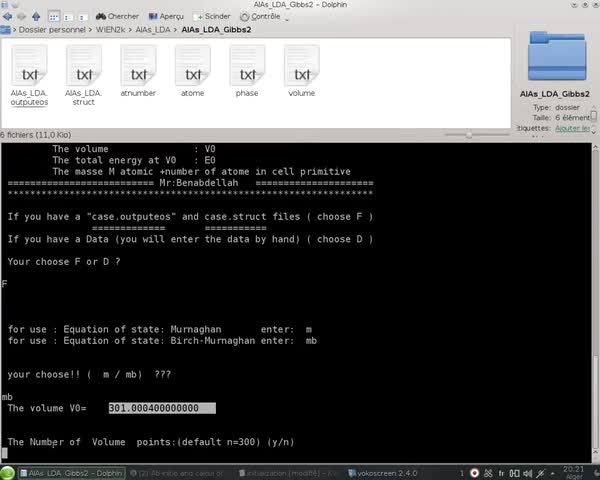600x480 pixels.
Task: Expand the toolbar overflow chevron
Action: (x=287, y=18)
